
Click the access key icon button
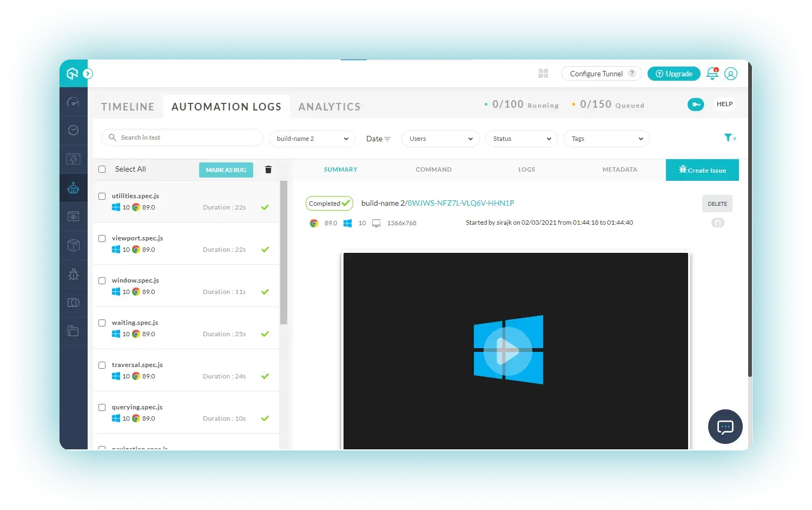tap(696, 104)
